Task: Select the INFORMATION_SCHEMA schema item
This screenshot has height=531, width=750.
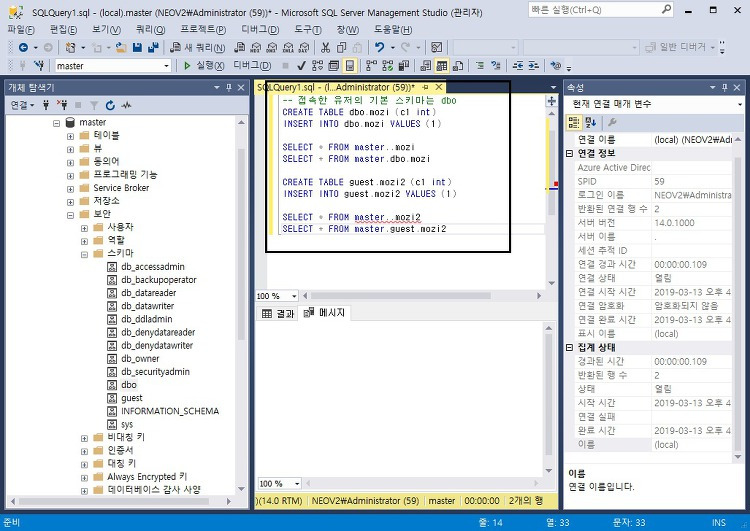Action: pyautogui.click(x=170, y=411)
